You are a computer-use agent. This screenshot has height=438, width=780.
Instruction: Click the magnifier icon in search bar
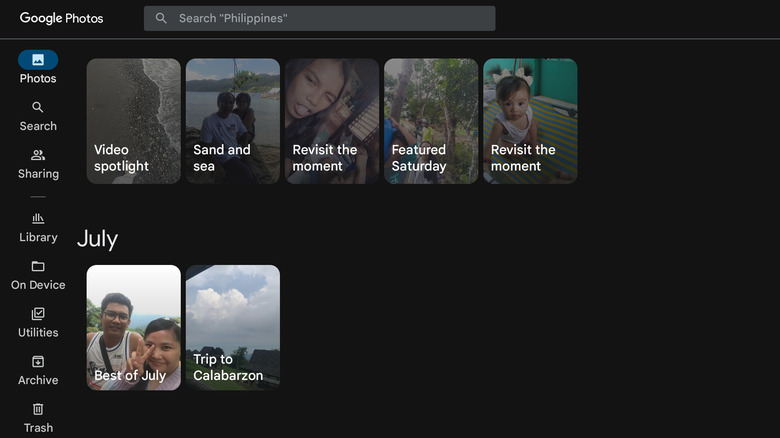point(161,18)
